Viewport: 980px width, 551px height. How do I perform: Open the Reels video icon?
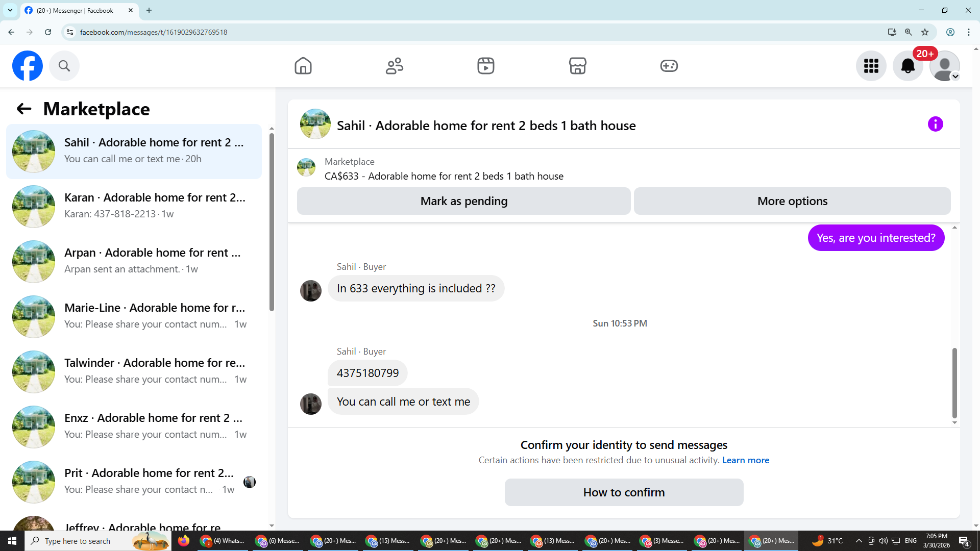(x=485, y=66)
